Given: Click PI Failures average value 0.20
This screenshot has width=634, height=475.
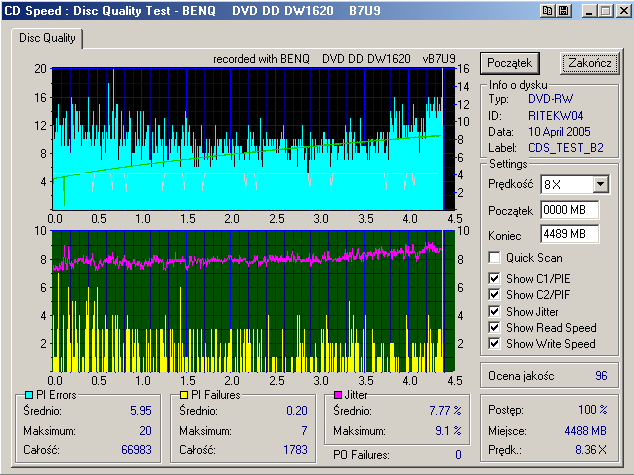Looking at the screenshot, I should point(297,411).
